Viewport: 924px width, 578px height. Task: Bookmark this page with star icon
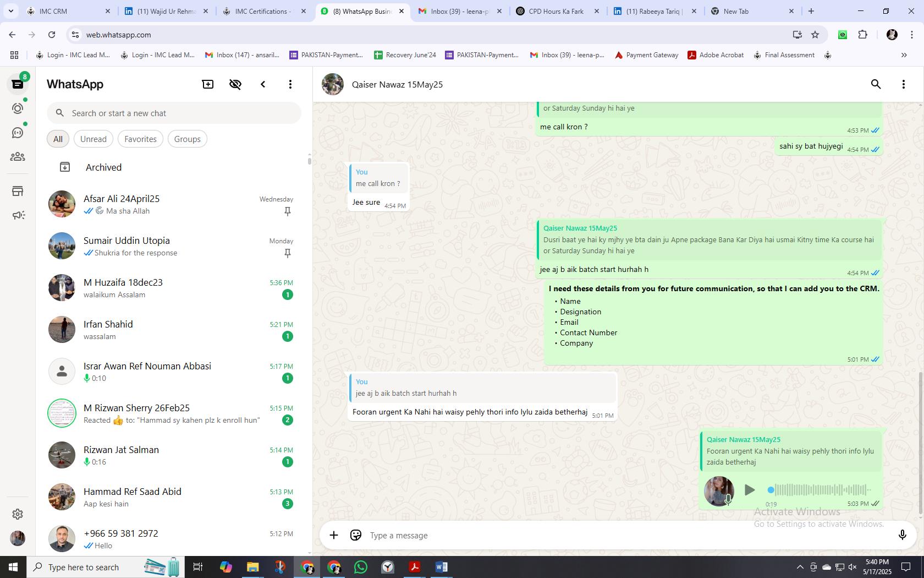coord(815,35)
